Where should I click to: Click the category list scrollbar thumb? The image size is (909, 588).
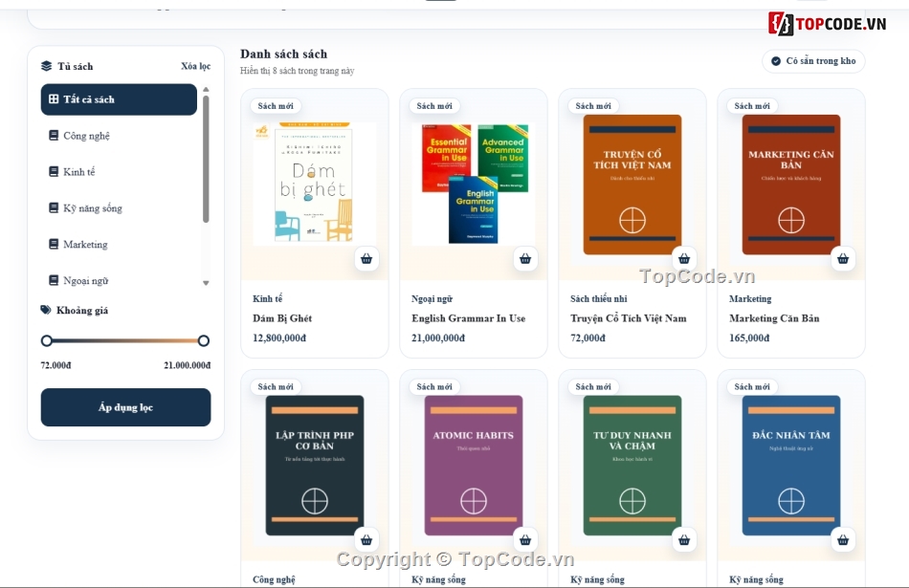tap(206, 160)
